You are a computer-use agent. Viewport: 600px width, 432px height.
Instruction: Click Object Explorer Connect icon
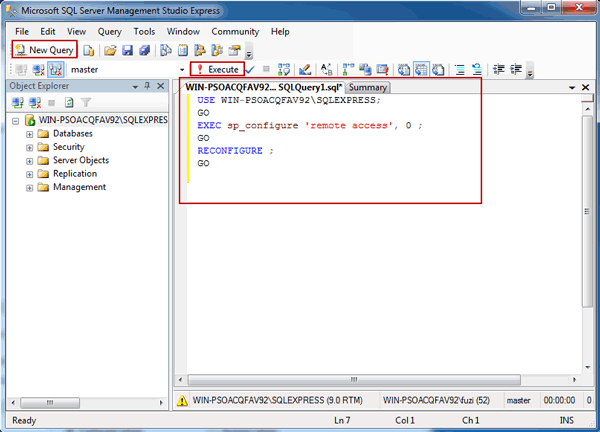[18, 103]
